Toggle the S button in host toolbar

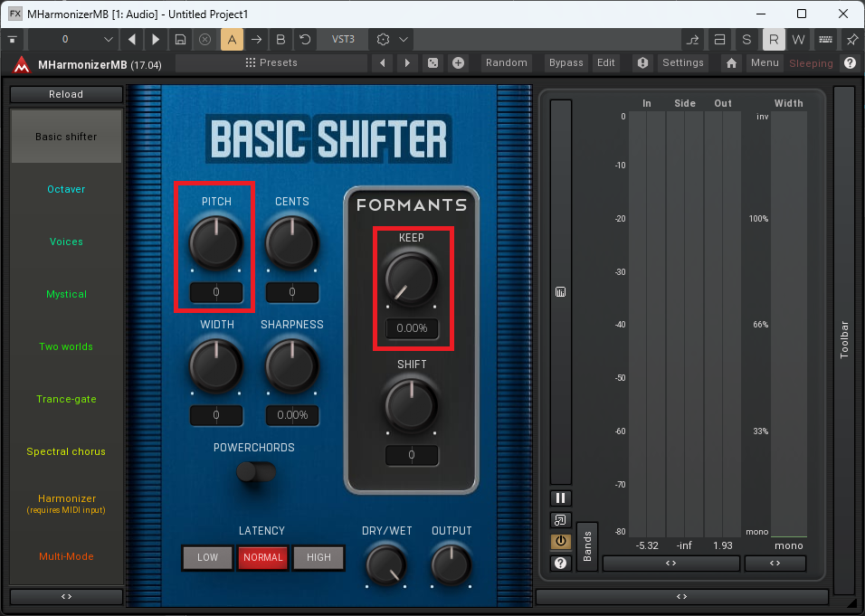(746, 39)
